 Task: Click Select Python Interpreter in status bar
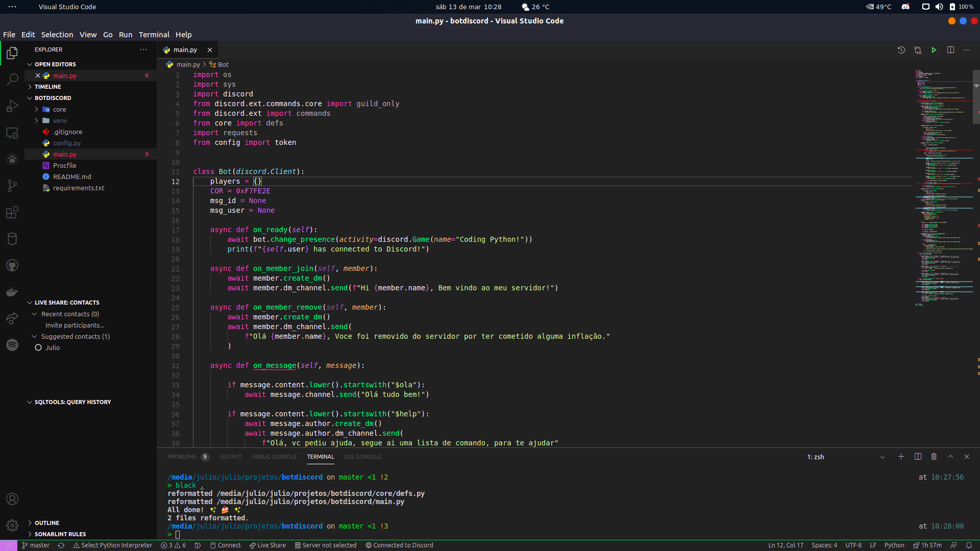pyautogui.click(x=112, y=545)
